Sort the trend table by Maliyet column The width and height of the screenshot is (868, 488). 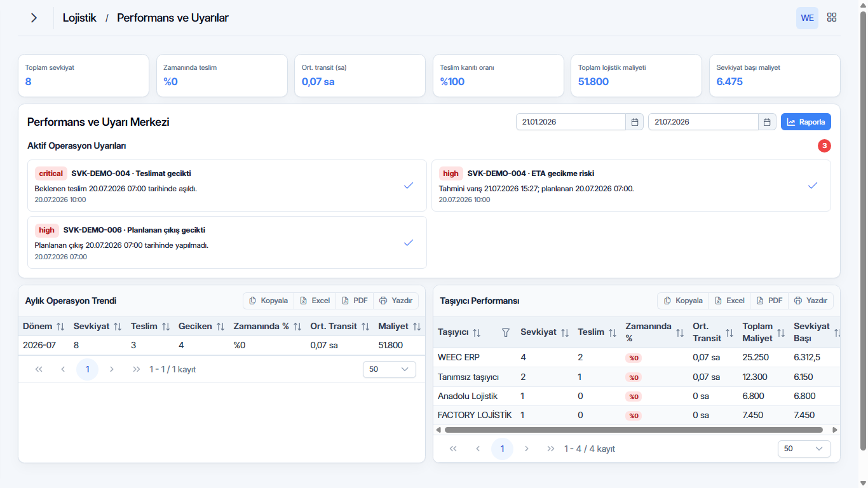(417, 326)
